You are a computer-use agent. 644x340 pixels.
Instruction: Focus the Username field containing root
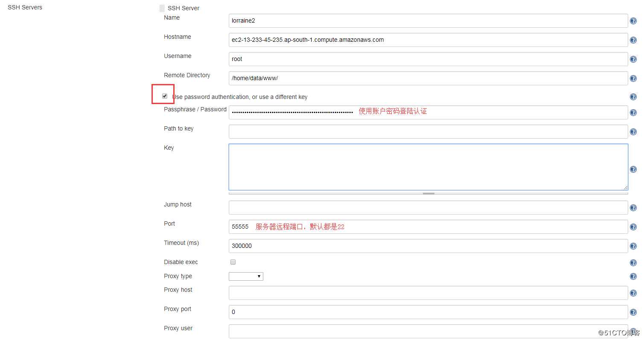[x=428, y=59]
